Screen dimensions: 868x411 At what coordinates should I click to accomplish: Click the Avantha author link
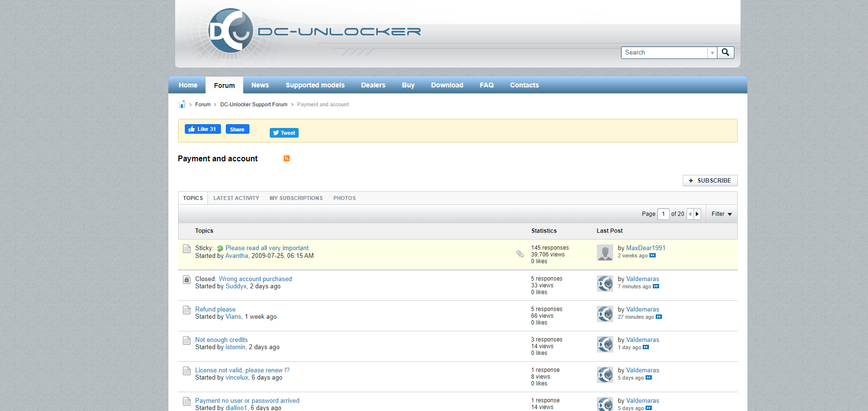236,255
